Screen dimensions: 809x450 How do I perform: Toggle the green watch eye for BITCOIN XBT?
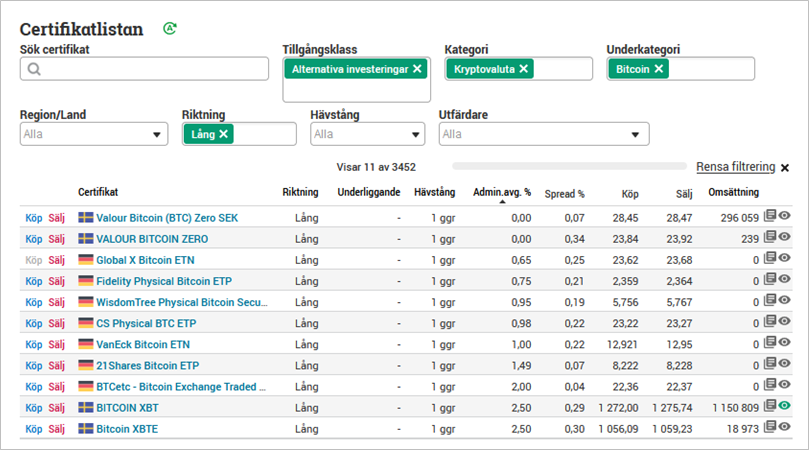[x=784, y=406]
